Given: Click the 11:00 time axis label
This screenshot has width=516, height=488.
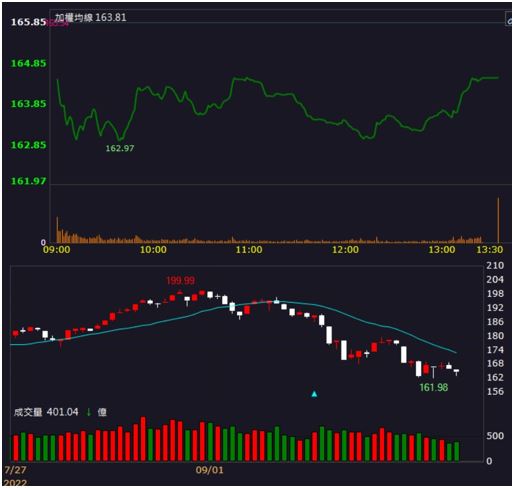Looking at the screenshot, I should [x=249, y=250].
